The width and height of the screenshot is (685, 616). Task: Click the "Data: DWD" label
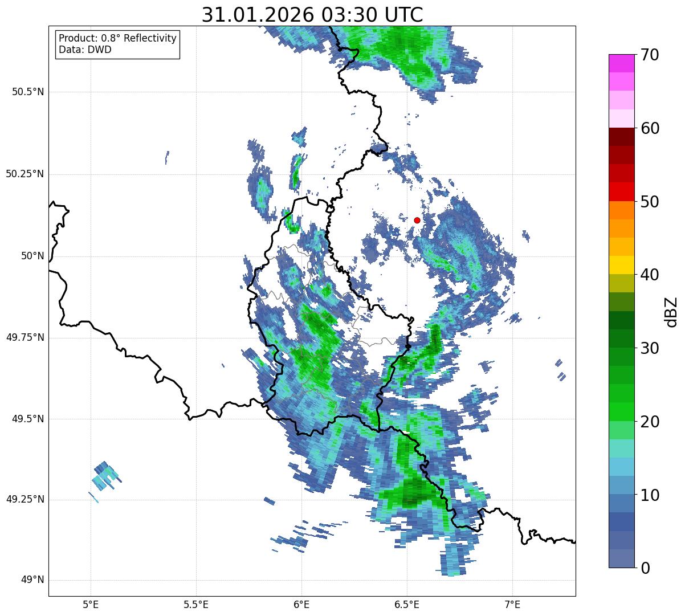[85, 50]
